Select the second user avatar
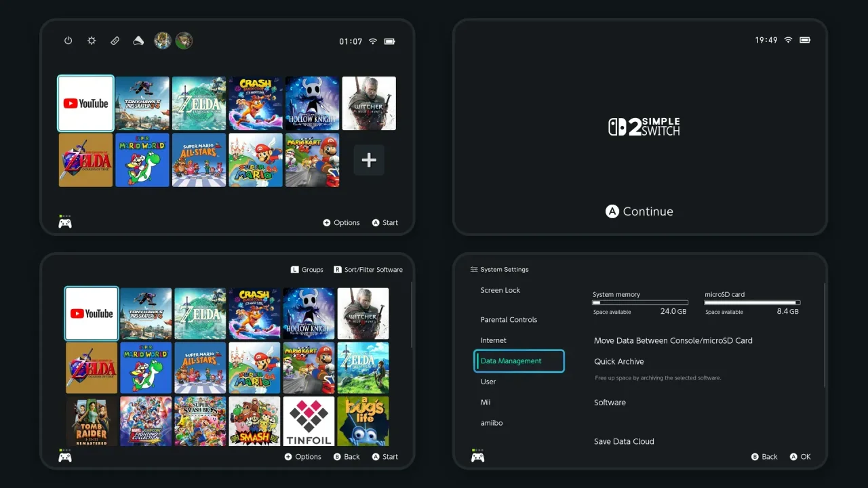Viewport: 868px width, 488px height. coord(184,41)
